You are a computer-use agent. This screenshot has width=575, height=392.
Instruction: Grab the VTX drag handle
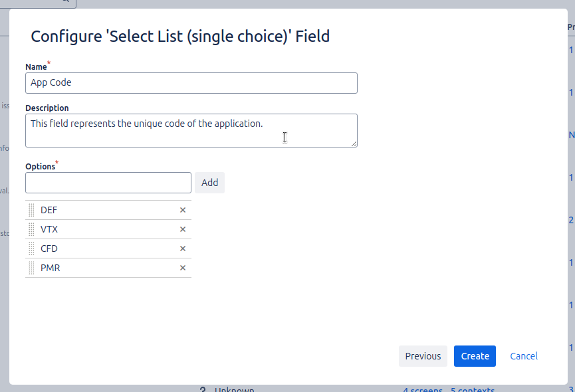31,229
